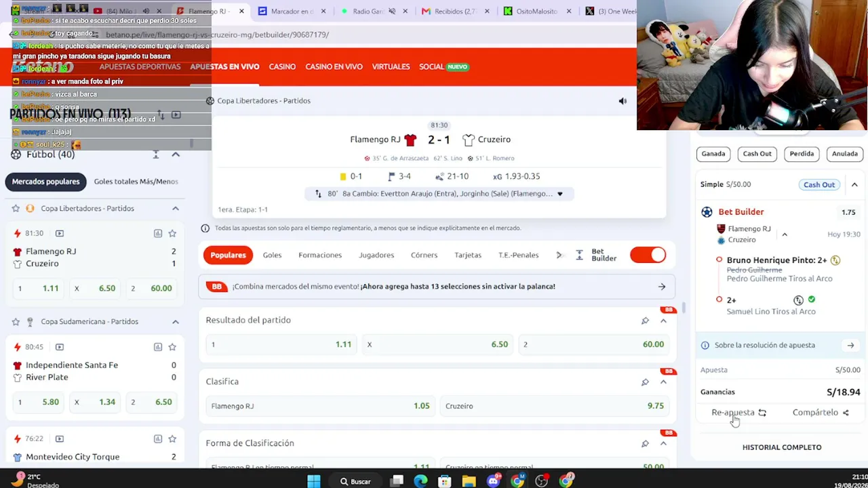Favorite the Copa Libertadores league star
Screen dimensions: 868x488
(16, 208)
